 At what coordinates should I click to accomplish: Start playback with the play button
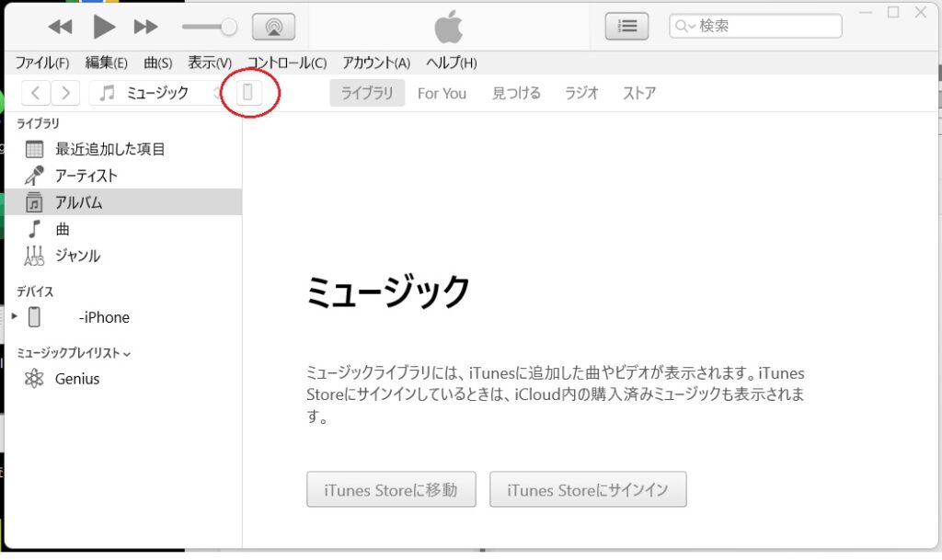[x=104, y=27]
